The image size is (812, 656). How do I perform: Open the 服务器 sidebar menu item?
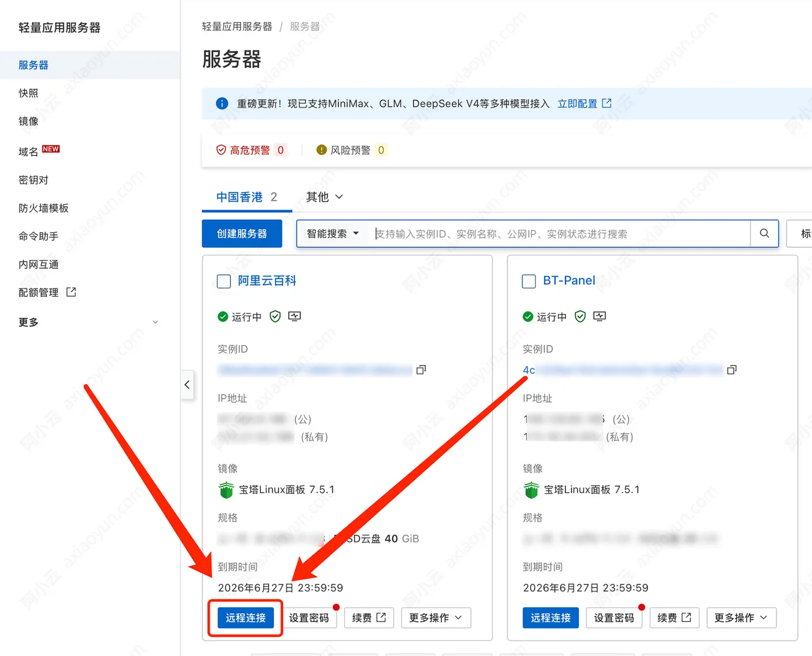coord(90,65)
